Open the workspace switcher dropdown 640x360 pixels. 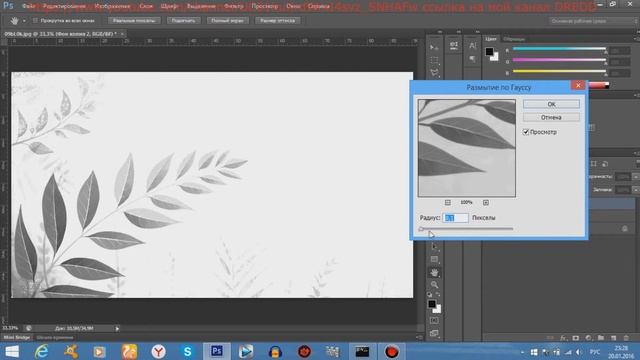(x=593, y=21)
